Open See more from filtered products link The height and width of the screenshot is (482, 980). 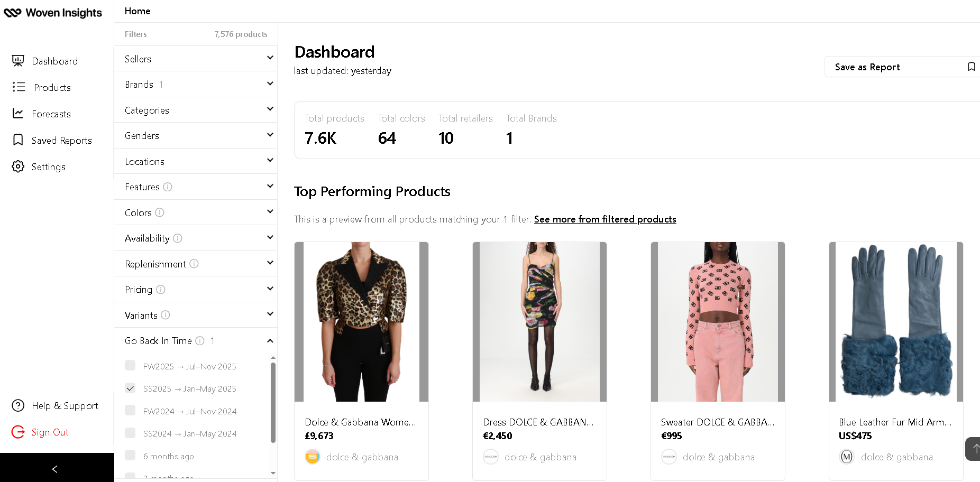pyautogui.click(x=605, y=219)
